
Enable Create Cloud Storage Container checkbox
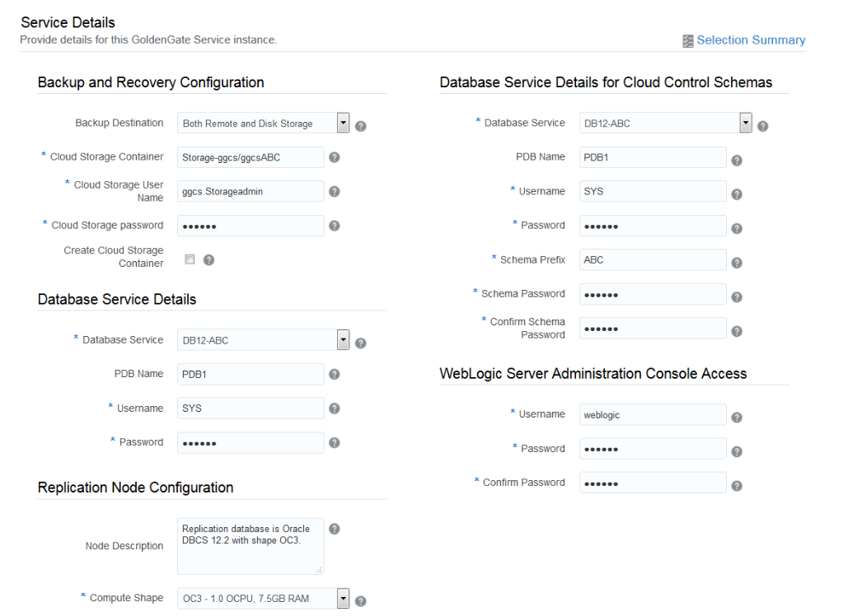[190, 259]
